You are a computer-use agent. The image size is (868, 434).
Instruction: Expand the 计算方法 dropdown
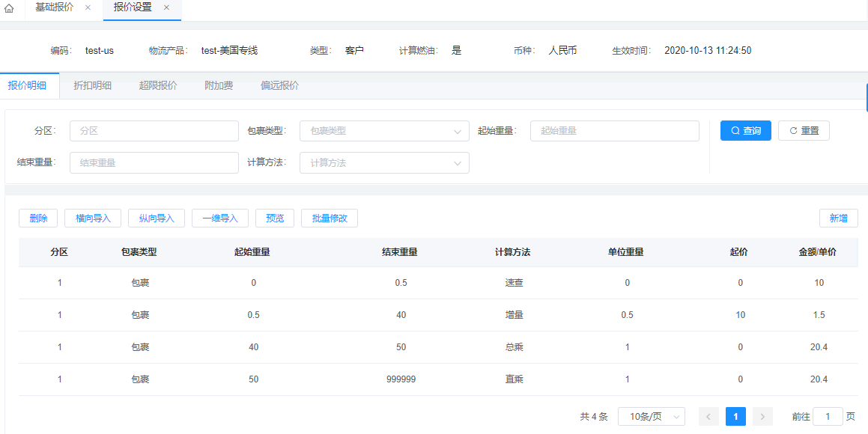384,163
